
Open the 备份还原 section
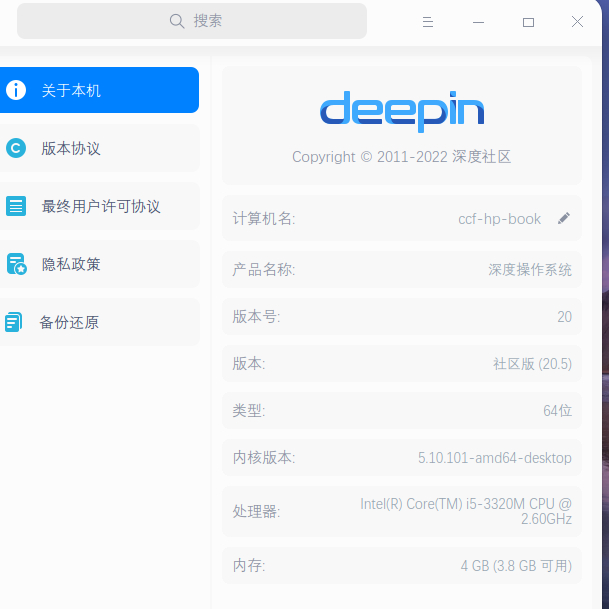pyautogui.click(x=99, y=322)
